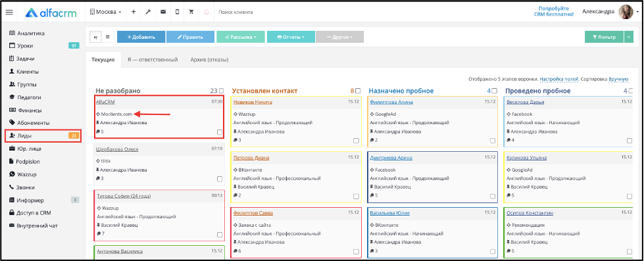This screenshot has width=644, height=261.
Task: Check the Назначено пробное column checkbox
Action: pos(495,91)
